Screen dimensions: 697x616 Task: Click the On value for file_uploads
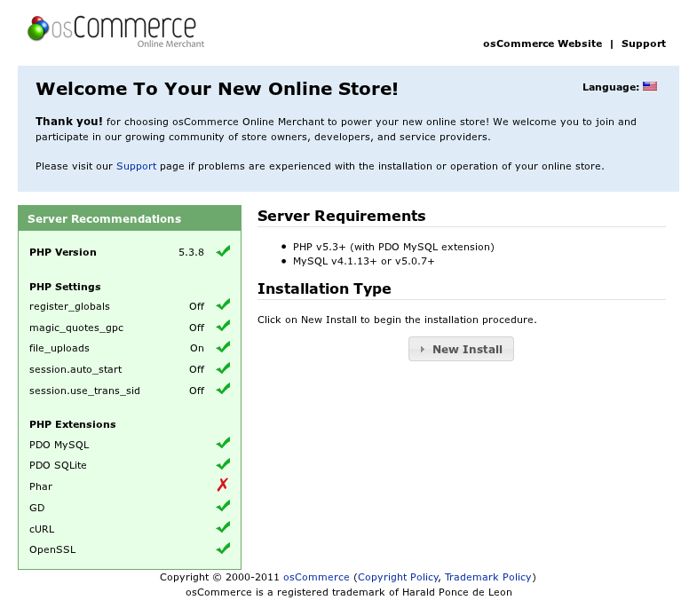197,348
